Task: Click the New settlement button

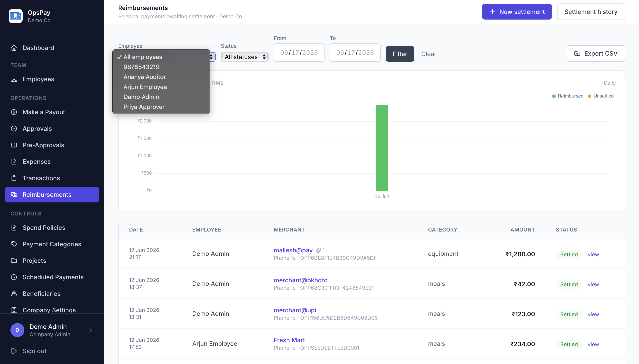Action: (517, 12)
